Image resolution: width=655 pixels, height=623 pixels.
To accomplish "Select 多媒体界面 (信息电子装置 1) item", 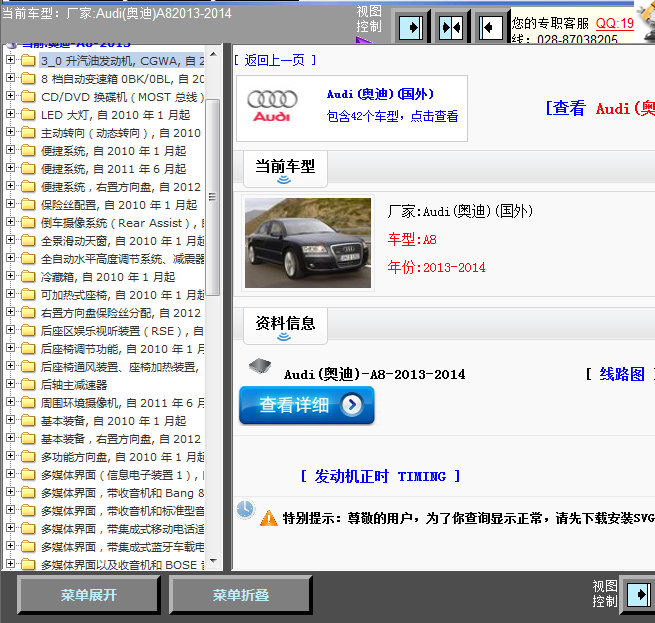I will (122, 475).
